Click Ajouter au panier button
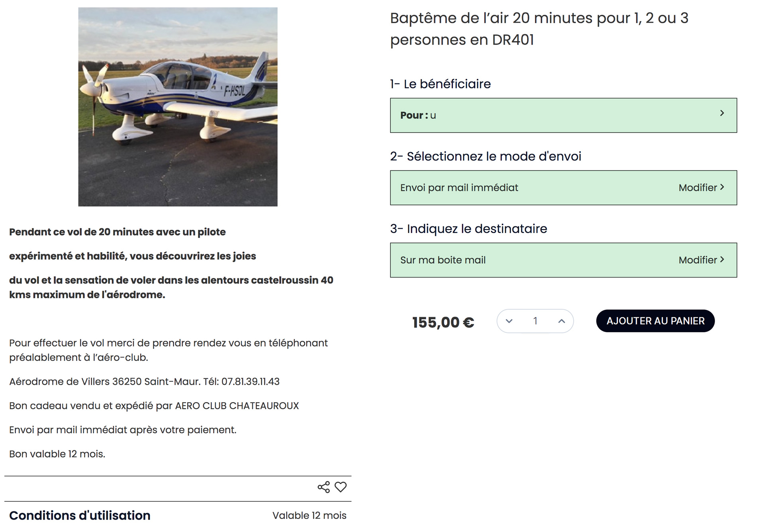 pyautogui.click(x=655, y=321)
